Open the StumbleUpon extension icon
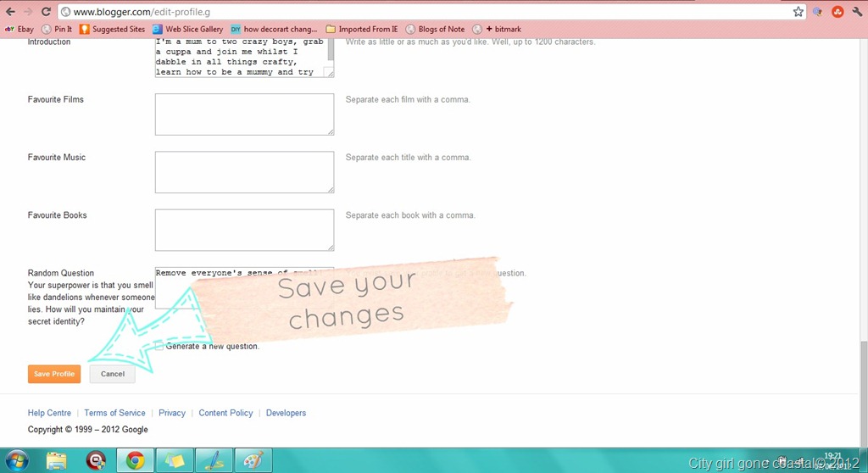The height and width of the screenshot is (473, 868). click(x=837, y=12)
